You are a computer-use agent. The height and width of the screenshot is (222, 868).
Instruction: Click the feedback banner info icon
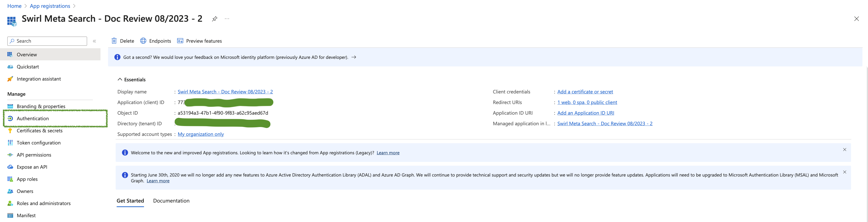pos(117,57)
